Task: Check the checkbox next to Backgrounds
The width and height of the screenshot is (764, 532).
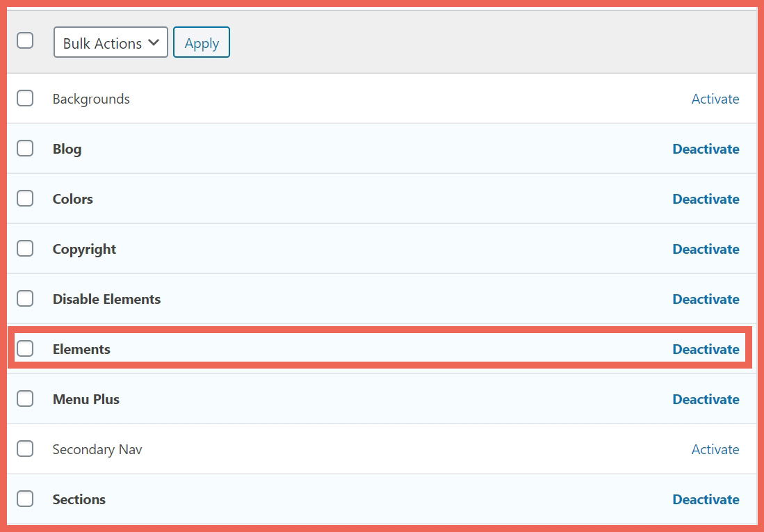Action: [x=25, y=98]
